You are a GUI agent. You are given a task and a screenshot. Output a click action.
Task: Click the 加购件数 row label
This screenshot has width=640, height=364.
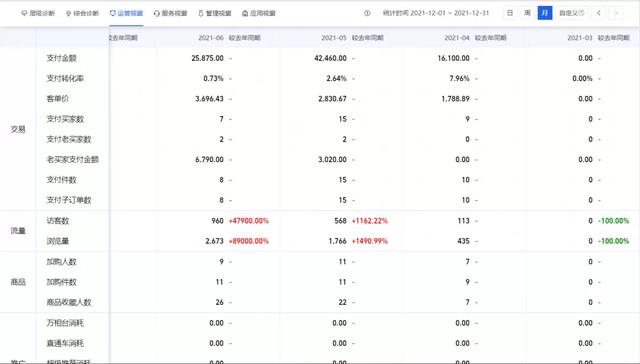click(x=61, y=282)
